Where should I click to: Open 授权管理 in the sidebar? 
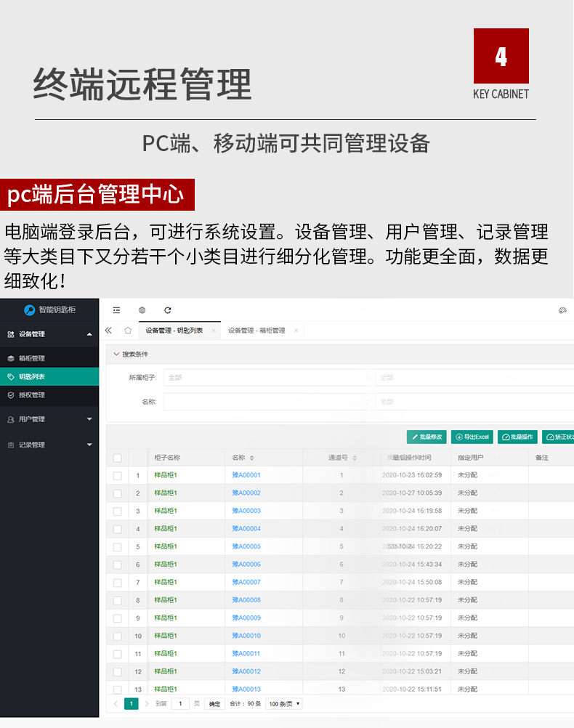click(x=32, y=395)
